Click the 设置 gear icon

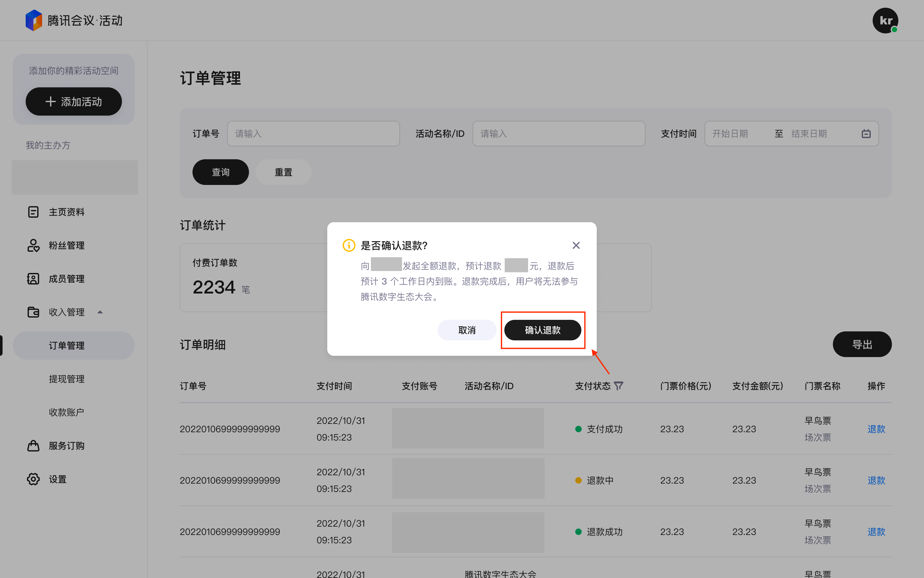pos(33,479)
